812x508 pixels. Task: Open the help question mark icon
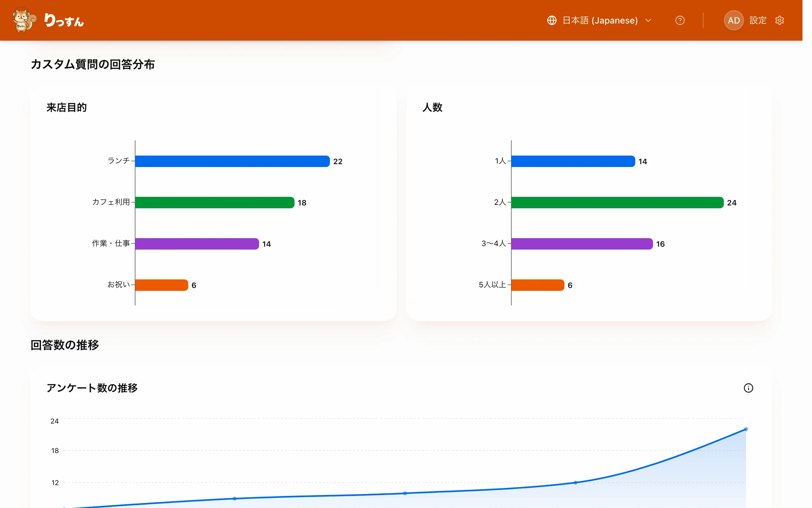click(680, 21)
